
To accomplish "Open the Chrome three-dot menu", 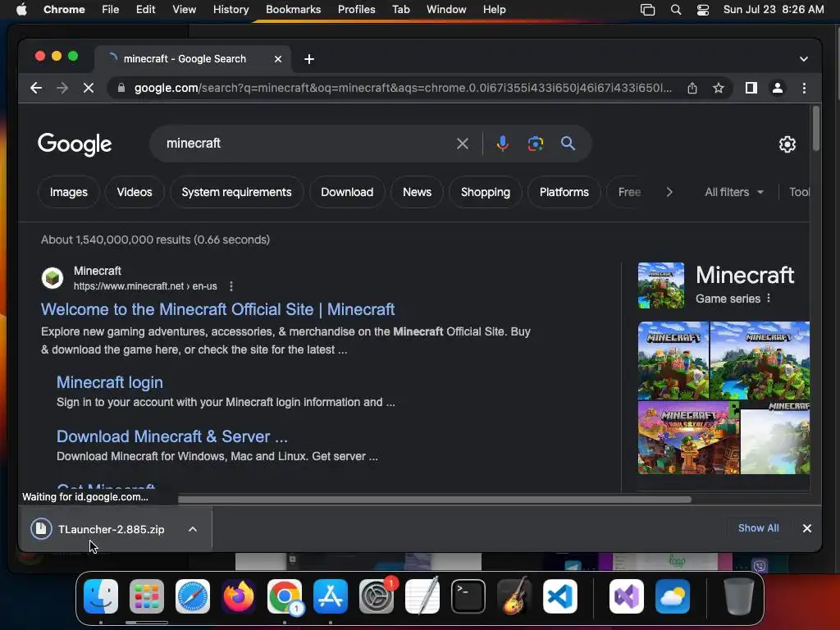I will (x=804, y=88).
